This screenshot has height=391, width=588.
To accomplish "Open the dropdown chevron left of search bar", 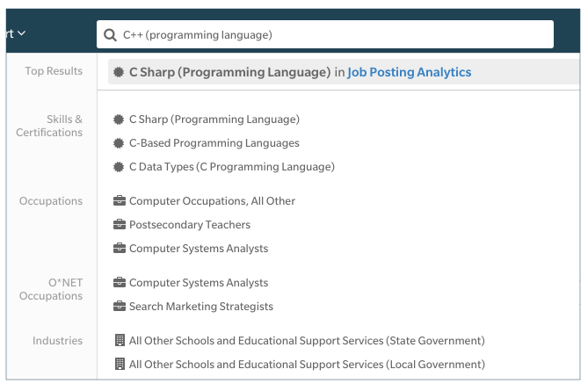I will (x=22, y=33).
